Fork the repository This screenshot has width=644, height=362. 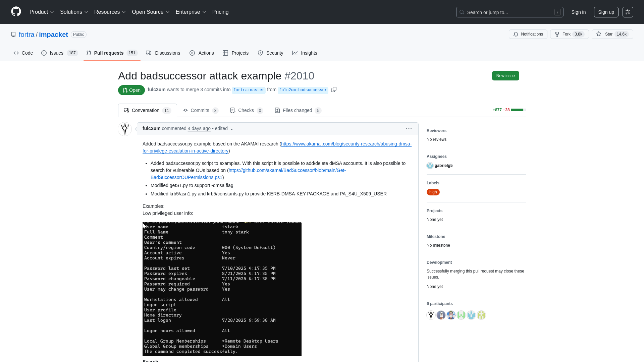coord(569,34)
